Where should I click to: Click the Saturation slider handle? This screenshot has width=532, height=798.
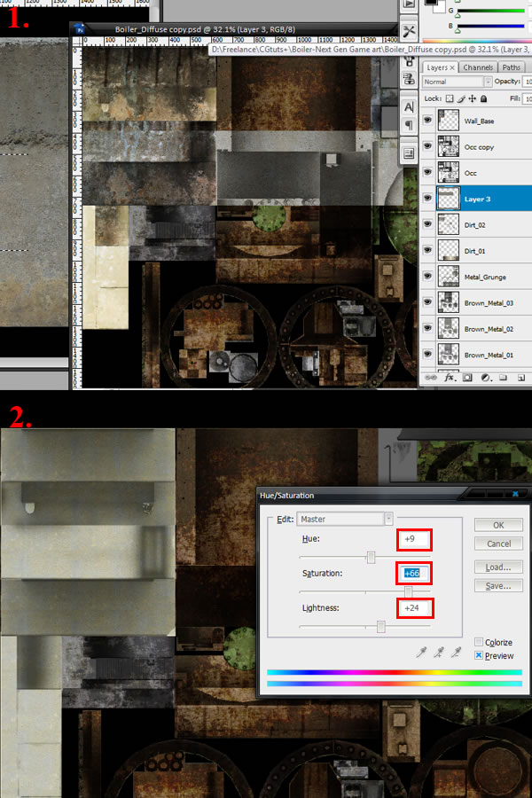[408, 592]
